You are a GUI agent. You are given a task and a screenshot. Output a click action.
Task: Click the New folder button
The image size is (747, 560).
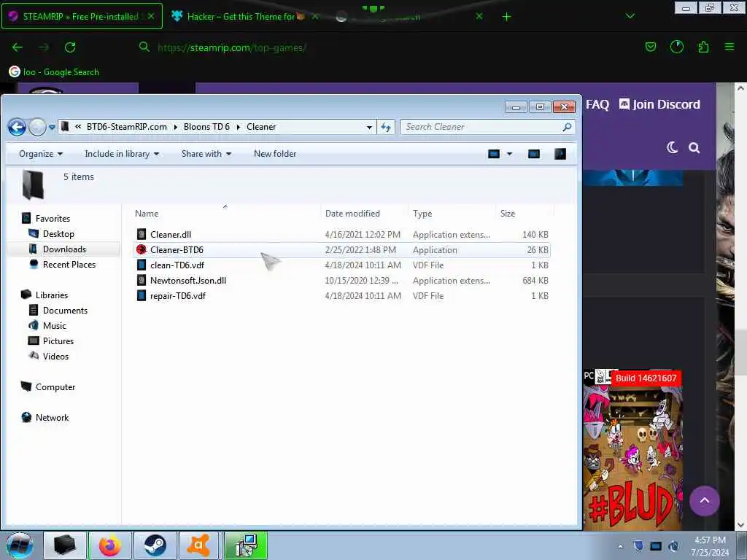(x=275, y=154)
